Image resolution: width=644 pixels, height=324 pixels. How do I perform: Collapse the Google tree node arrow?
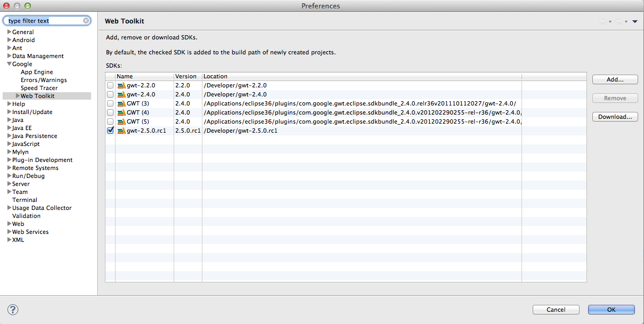click(x=9, y=64)
